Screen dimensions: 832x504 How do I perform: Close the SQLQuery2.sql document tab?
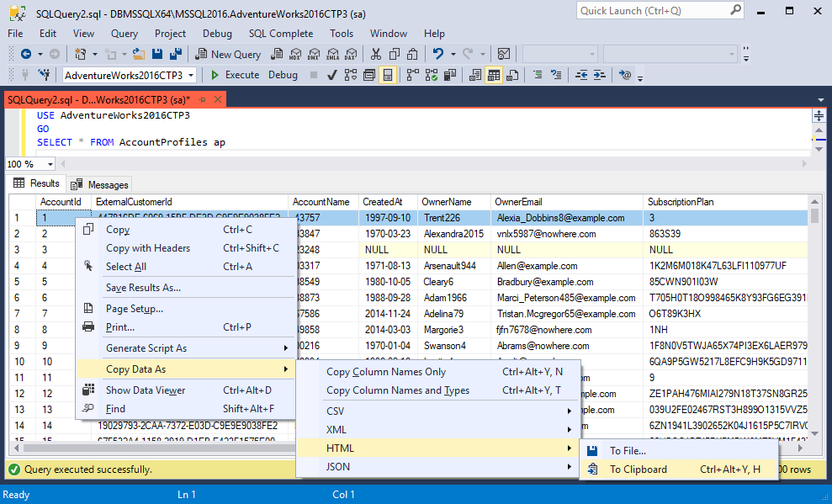tap(218, 100)
